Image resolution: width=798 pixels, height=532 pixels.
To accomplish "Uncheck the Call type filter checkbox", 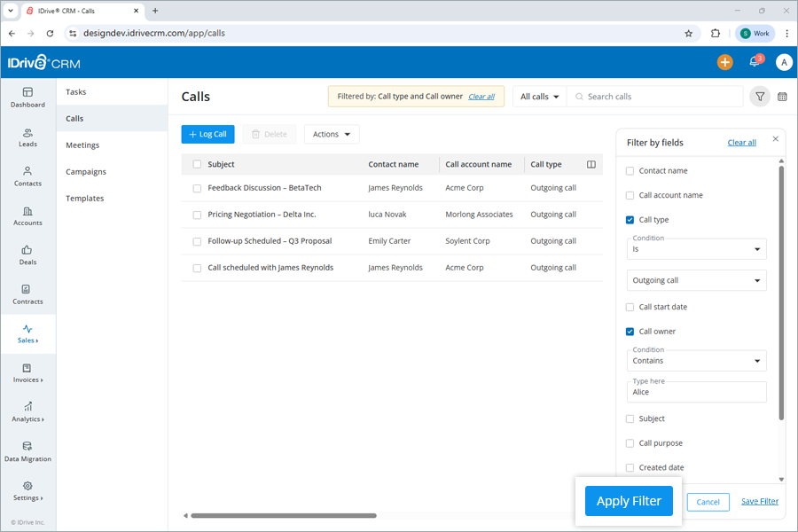I will point(629,219).
